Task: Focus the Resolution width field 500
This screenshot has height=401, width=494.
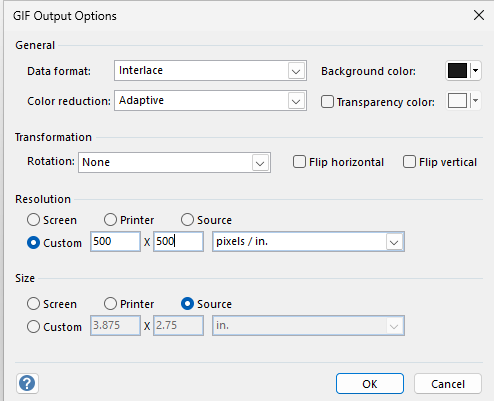Action: pos(115,242)
